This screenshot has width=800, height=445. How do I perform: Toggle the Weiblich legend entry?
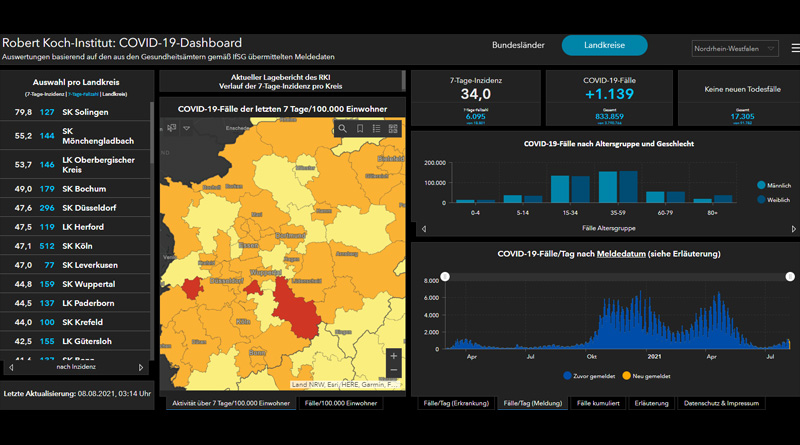pos(773,200)
